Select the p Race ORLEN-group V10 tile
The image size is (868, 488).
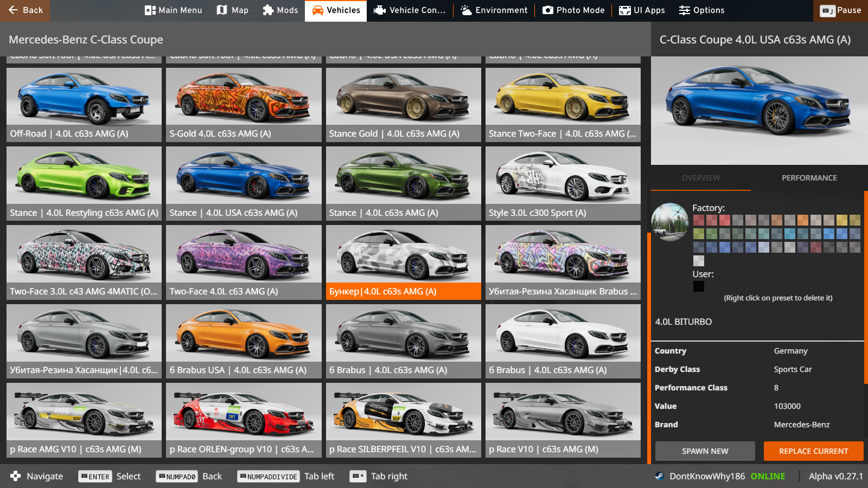[244, 420]
